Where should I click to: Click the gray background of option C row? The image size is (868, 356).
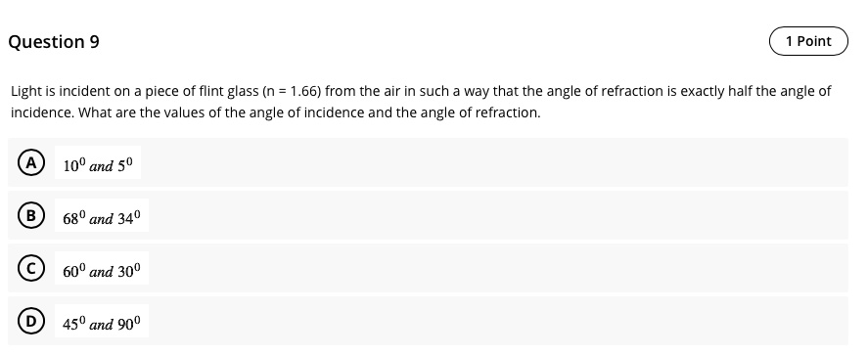pyautogui.click(x=492, y=268)
